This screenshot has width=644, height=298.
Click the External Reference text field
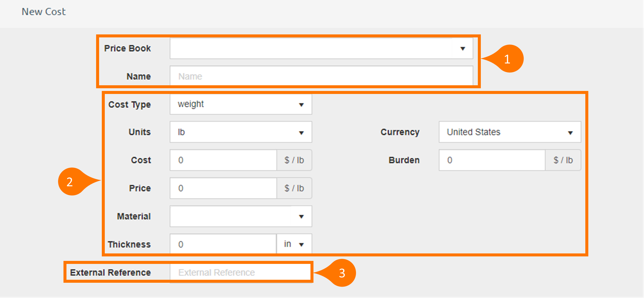[240, 273]
